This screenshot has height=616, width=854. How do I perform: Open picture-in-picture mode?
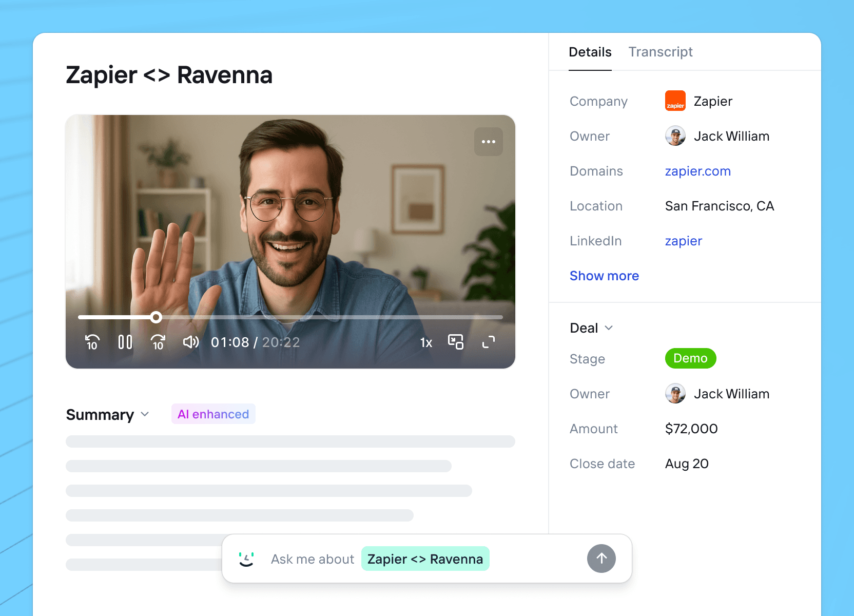[x=456, y=342]
